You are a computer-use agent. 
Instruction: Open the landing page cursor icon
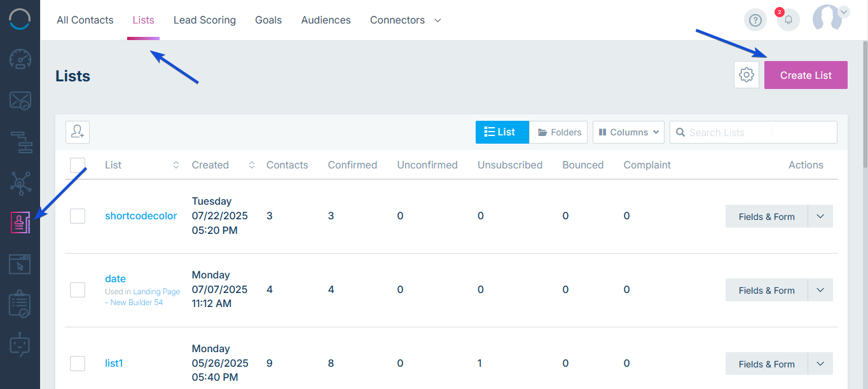[20, 264]
